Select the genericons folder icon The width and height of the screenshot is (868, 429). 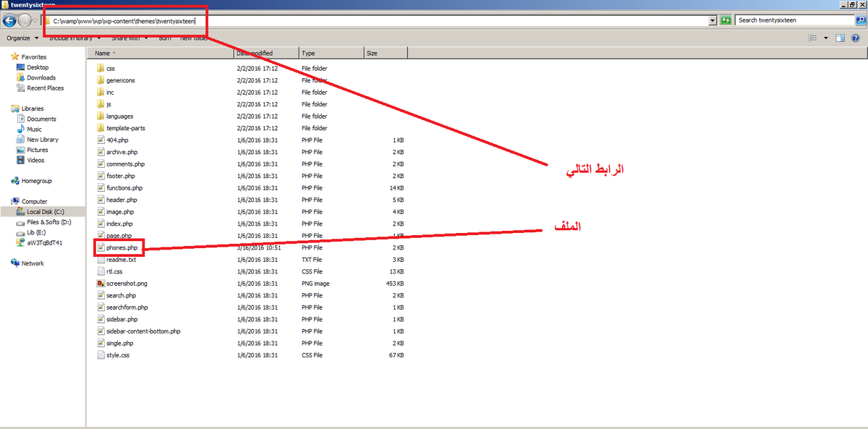pyautogui.click(x=101, y=80)
